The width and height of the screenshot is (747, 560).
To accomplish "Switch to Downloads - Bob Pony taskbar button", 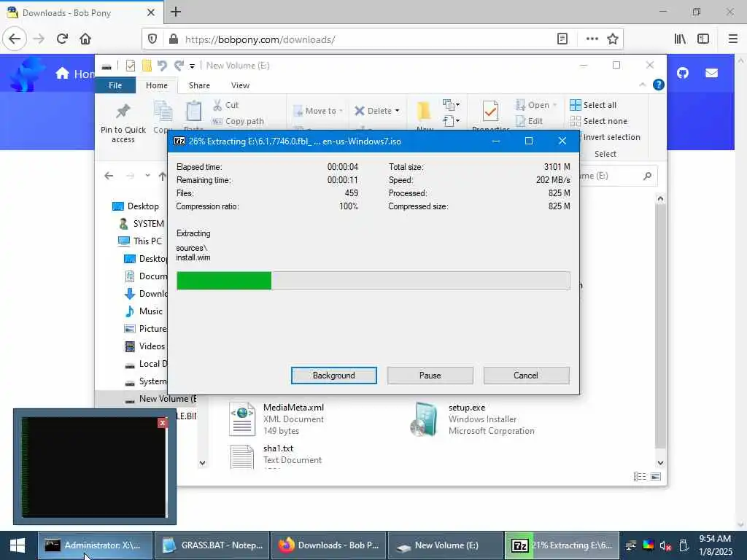I will pyautogui.click(x=329, y=545).
